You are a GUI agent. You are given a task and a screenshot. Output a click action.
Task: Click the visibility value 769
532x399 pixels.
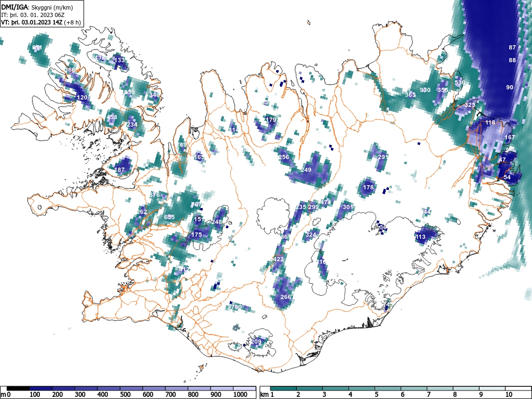coord(181,145)
